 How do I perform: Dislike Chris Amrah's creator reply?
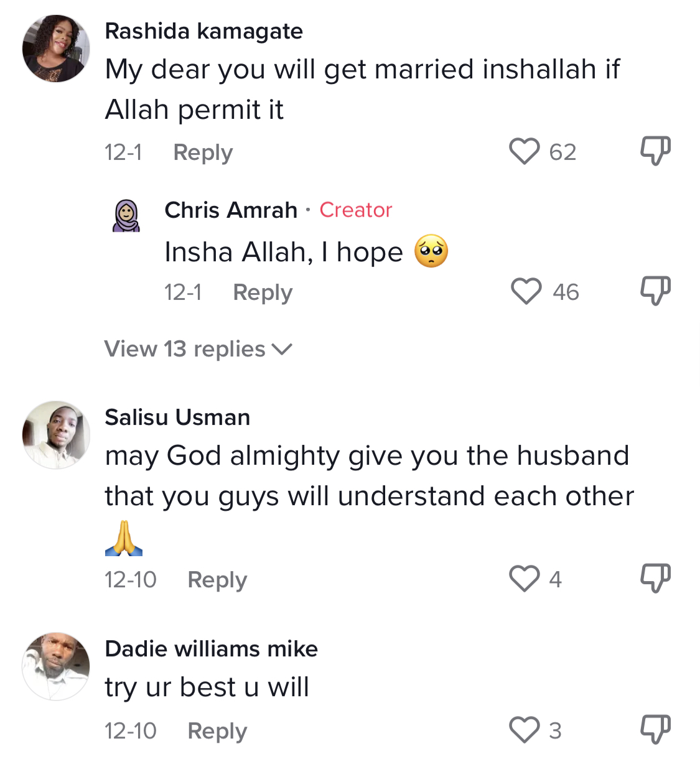click(656, 291)
